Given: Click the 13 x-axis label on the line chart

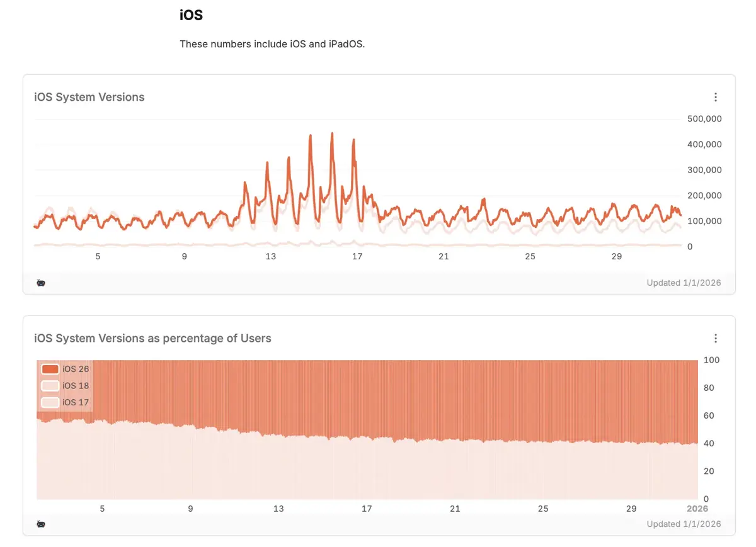Looking at the screenshot, I should (x=271, y=256).
